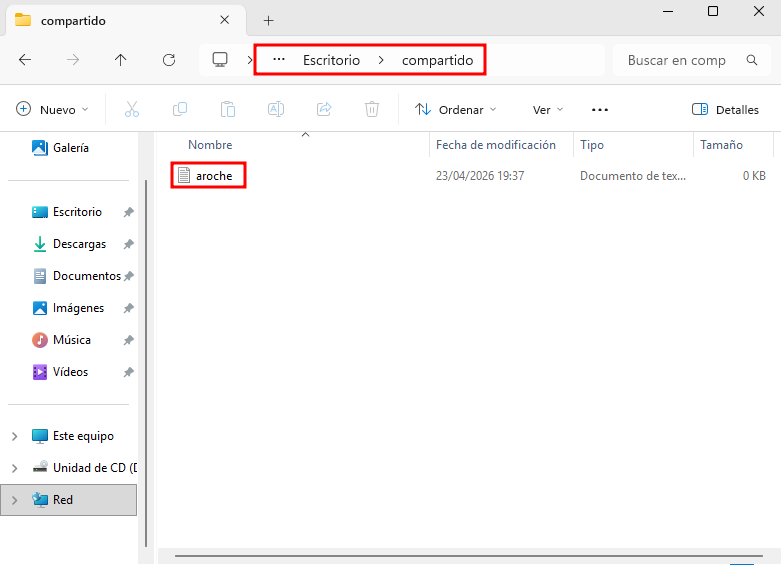Select Red in the navigation pane
This screenshot has width=781, height=565.
(68, 500)
